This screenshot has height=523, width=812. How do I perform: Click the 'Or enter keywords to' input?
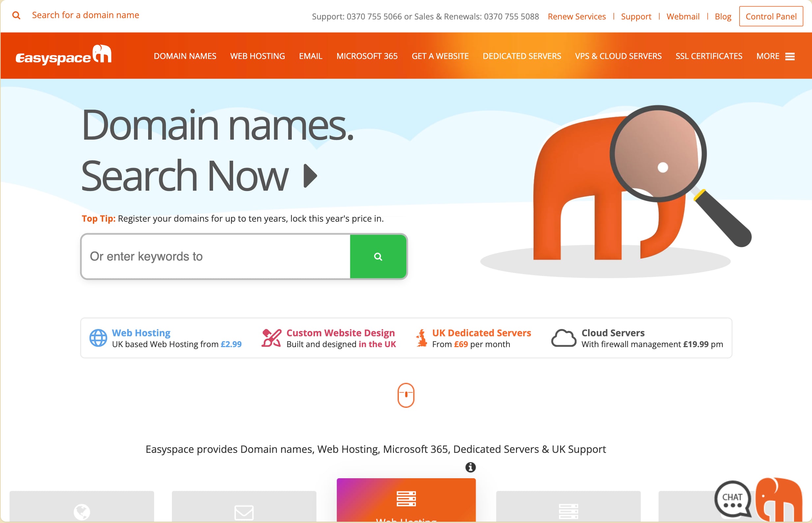(216, 257)
